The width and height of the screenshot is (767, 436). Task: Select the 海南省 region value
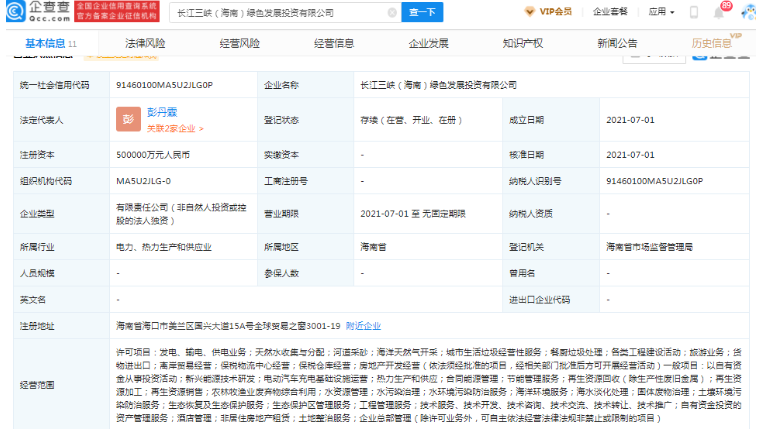373,247
